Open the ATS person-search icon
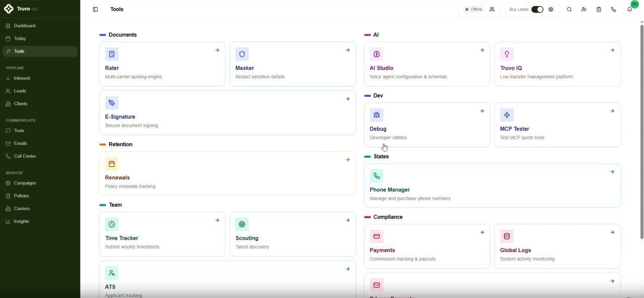644x298 pixels. (112, 273)
